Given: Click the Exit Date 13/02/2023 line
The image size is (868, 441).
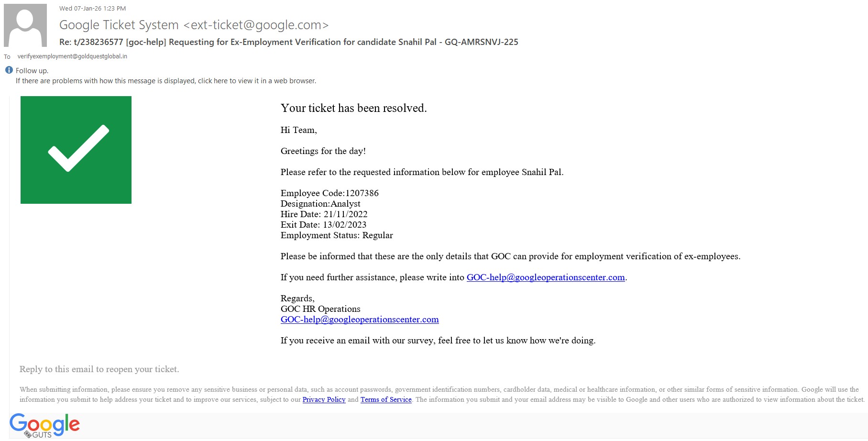Looking at the screenshot, I should 323,225.
